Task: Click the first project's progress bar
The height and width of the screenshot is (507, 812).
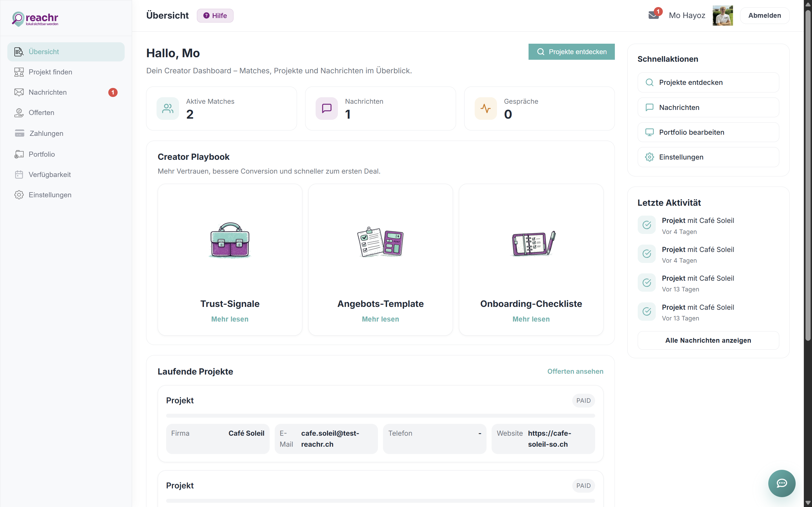Action: tap(380, 416)
